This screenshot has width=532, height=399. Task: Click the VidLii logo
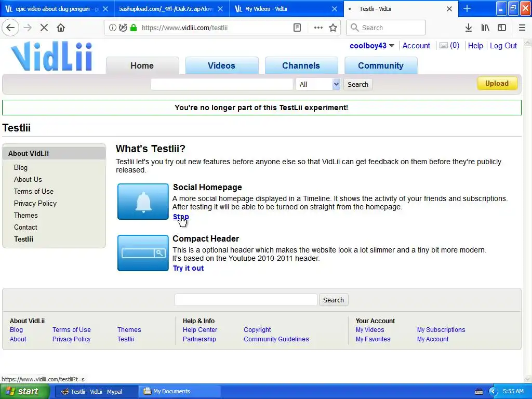(51, 56)
